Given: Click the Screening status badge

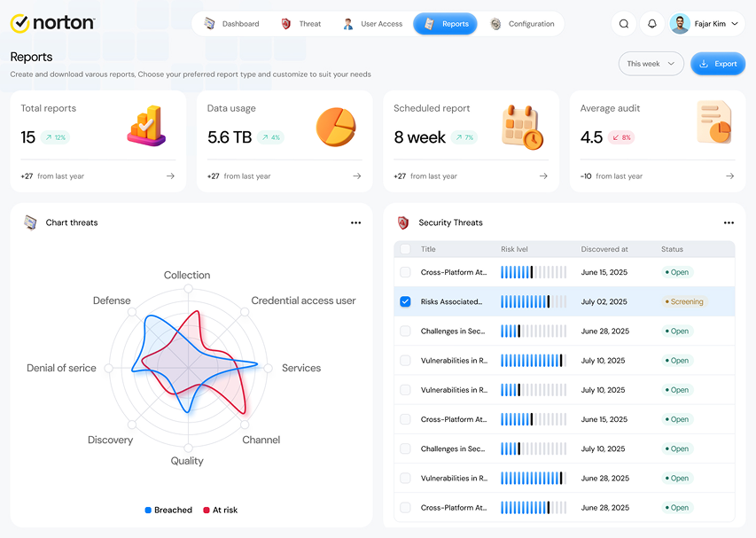Looking at the screenshot, I should click(x=684, y=301).
